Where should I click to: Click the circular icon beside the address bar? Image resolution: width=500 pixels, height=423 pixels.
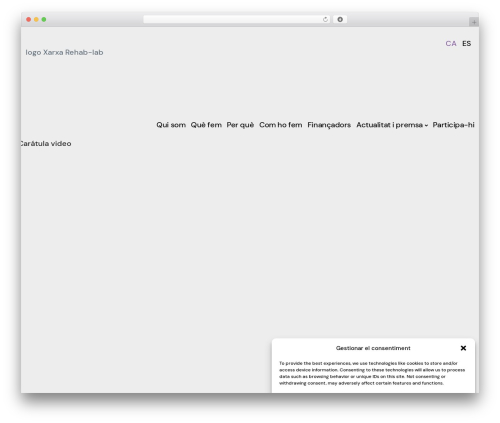coord(340,20)
